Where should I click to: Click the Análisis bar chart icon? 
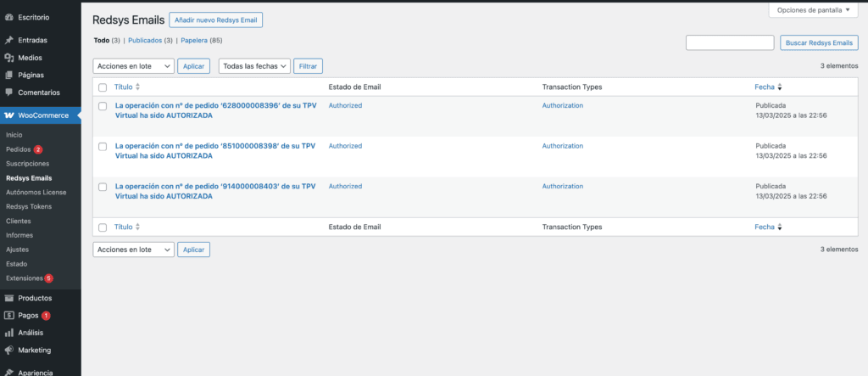(8, 333)
